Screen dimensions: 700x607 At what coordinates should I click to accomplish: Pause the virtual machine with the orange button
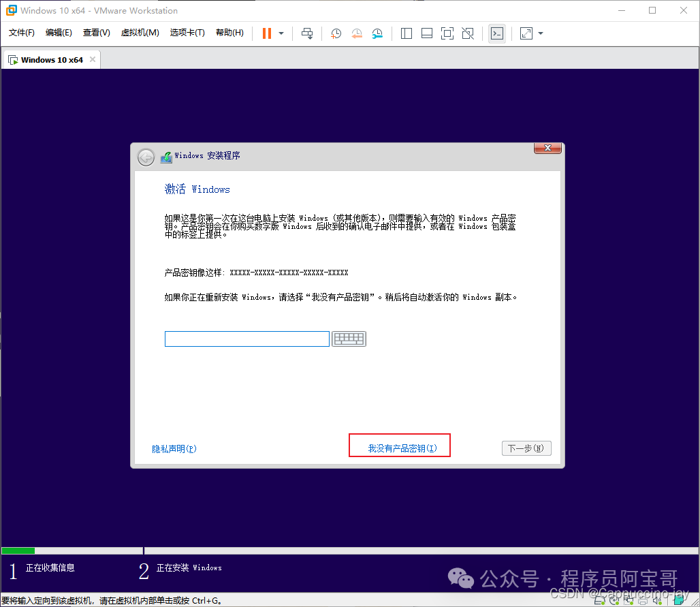[x=266, y=33]
